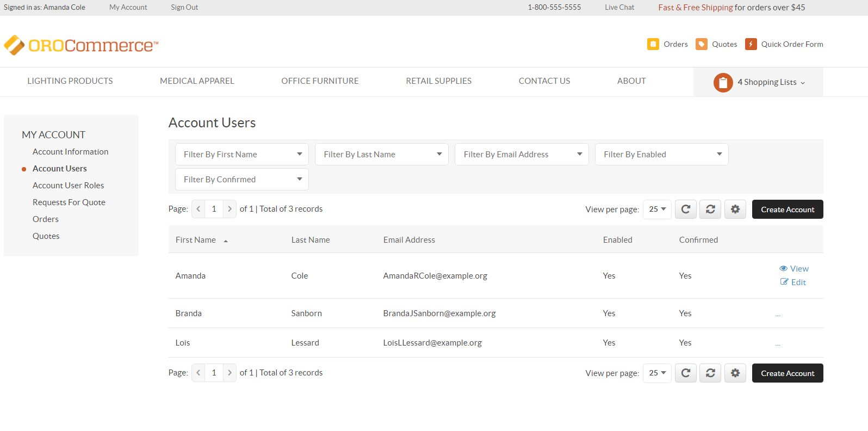The height and width of the screenshot is (431, 868).
Task: Open top grid settings gear
Action: (x=735, y=209)
